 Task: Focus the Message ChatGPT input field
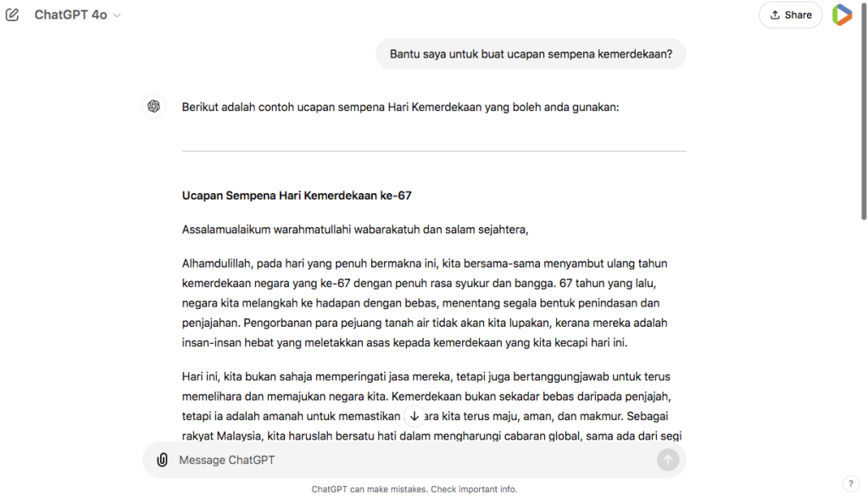(407, 460)
